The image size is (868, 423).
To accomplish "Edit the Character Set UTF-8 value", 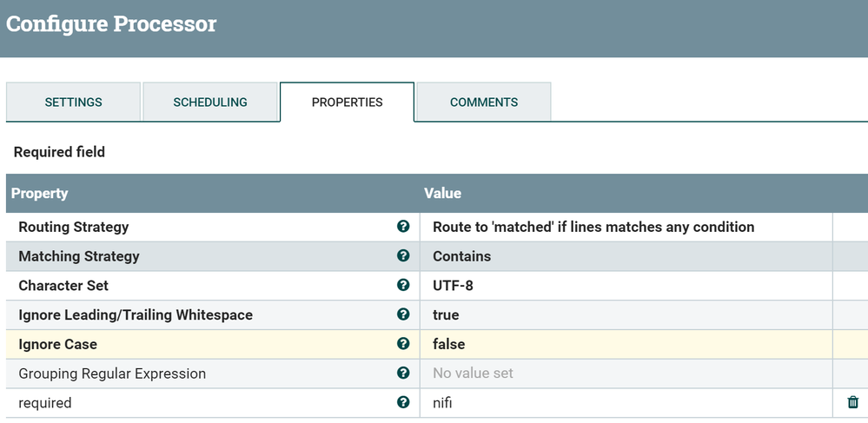I will pos(454,285).
